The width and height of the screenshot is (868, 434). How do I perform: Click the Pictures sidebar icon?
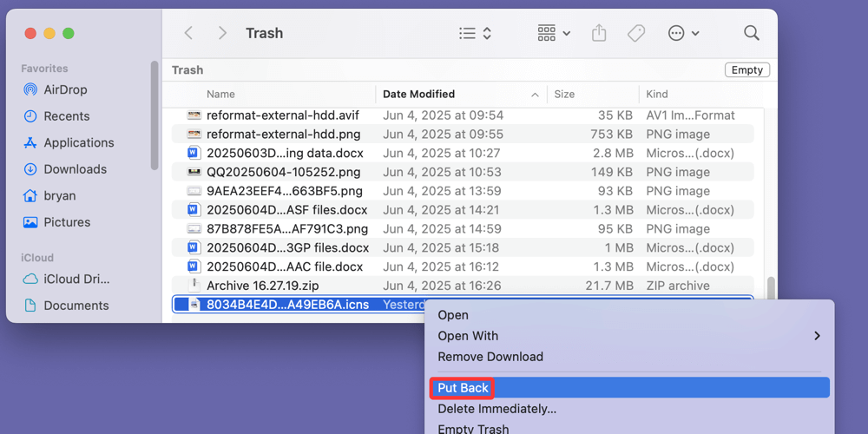coord(30,222)
